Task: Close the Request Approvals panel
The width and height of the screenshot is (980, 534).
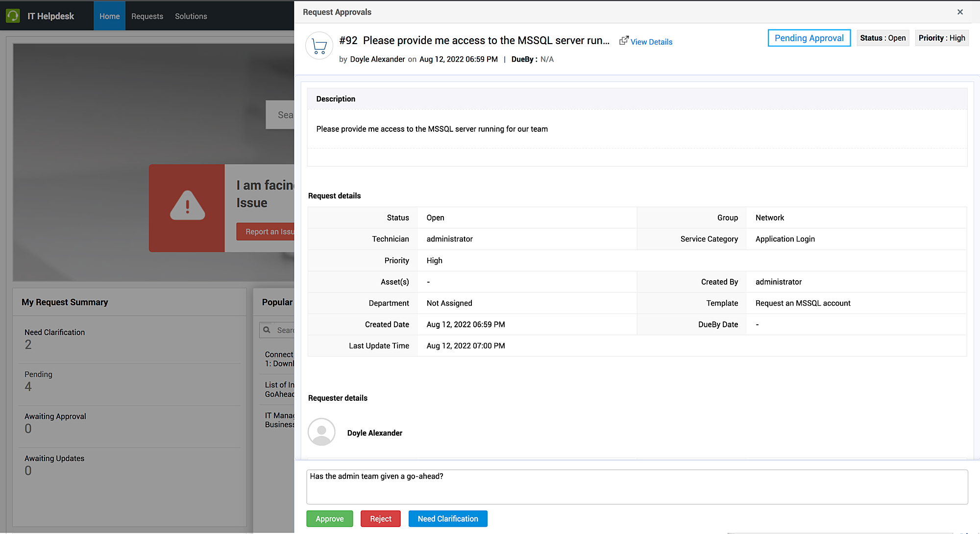Action: pyautogui.click(x=960, y=12)
